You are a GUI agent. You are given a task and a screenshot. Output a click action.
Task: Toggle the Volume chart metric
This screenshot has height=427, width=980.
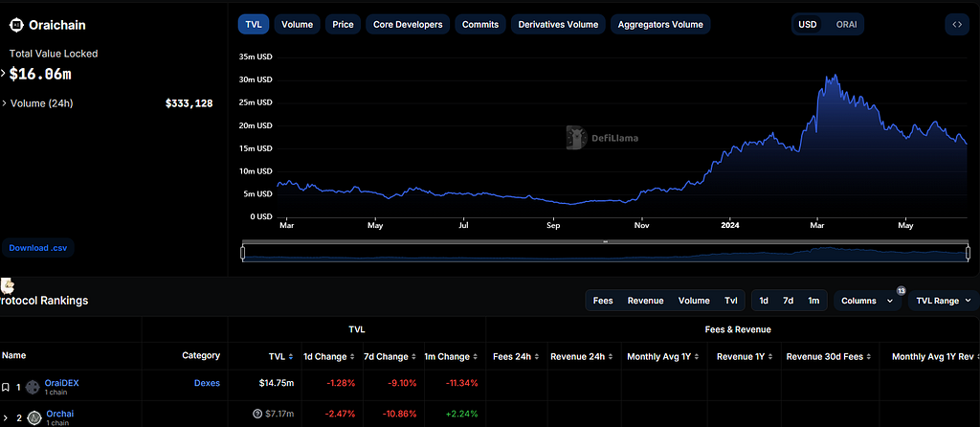pos(297,24)
